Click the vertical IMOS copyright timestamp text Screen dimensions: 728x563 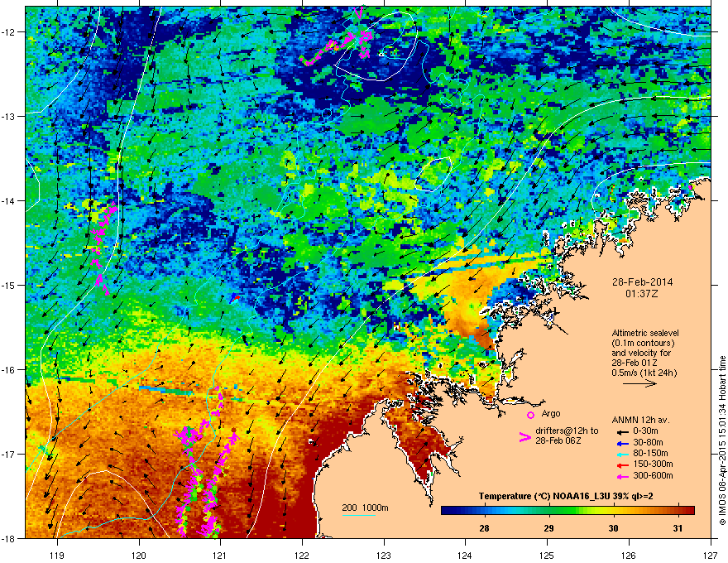click(722, 440)
